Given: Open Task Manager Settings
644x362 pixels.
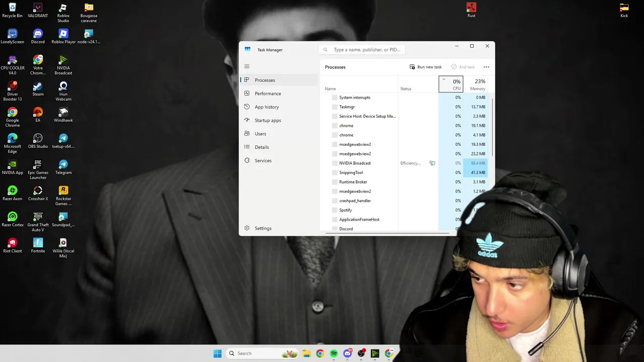Looking at the screenshot, I should click(x=279, y=228).
